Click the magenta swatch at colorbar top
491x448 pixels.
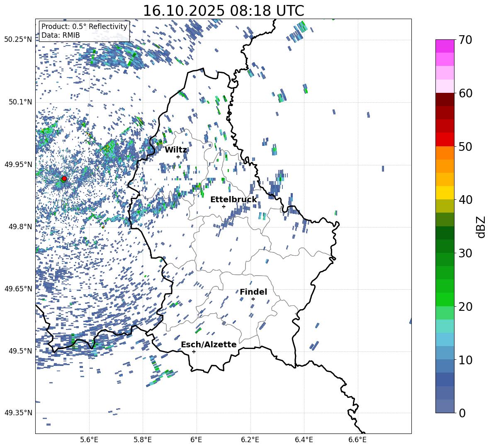[445, 46]
